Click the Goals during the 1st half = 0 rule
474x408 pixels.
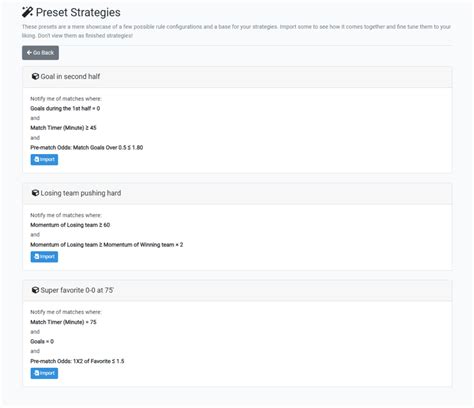tap(65, 108)
